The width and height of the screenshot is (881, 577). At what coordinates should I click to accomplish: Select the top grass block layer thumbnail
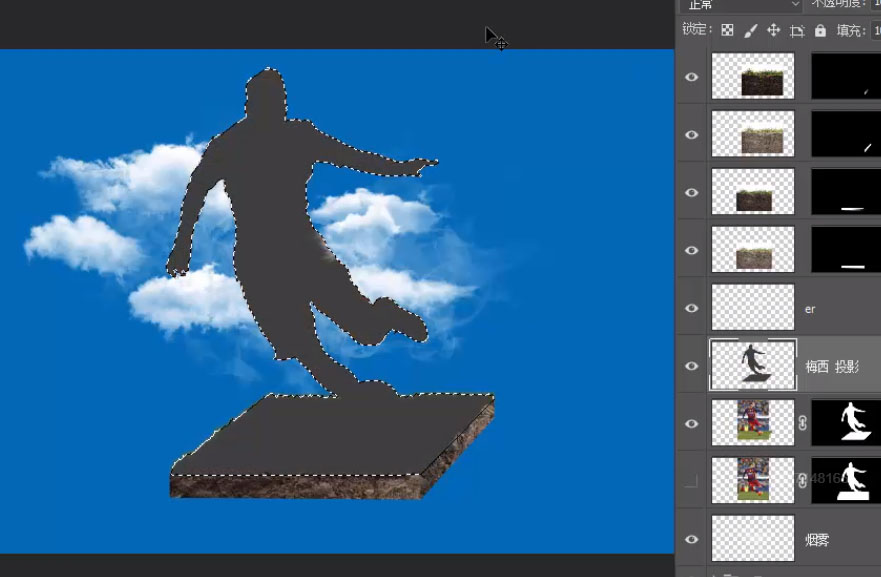(x=753, y=76)
